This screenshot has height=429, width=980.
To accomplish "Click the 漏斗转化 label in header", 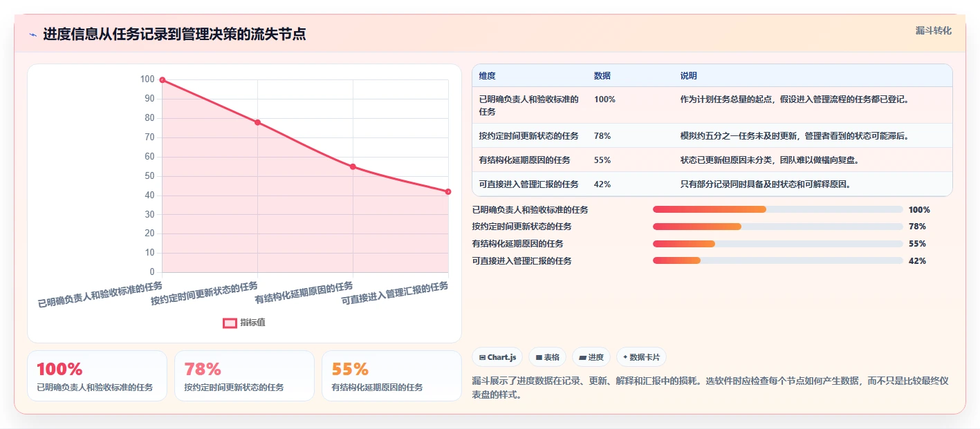I will [933, 30].
